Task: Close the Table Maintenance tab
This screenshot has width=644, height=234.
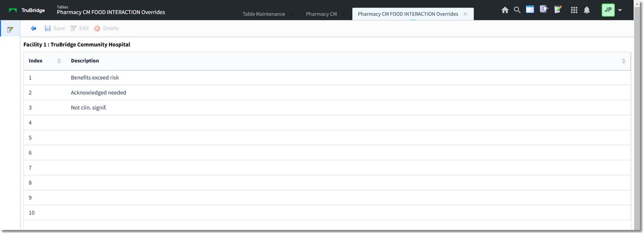Action: coord(292,14)
